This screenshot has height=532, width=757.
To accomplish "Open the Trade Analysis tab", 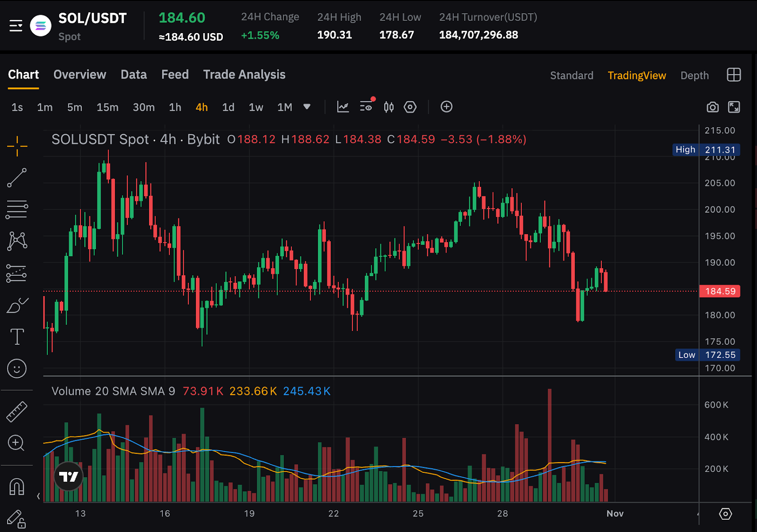I will (244, 75).
